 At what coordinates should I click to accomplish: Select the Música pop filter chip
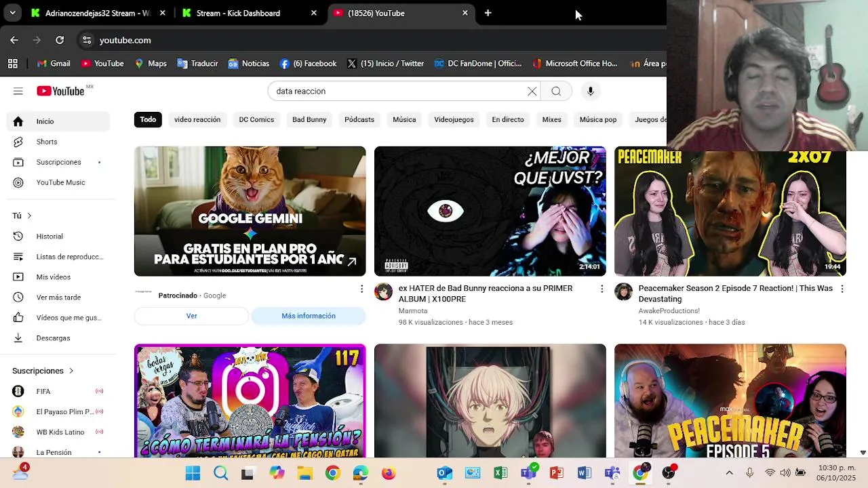(x=598, y=119)
